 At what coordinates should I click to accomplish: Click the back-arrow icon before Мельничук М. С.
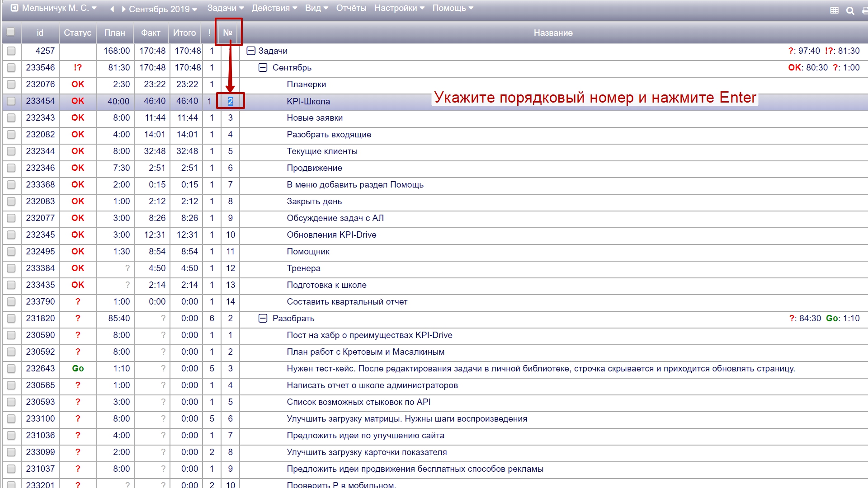click(14, 8)
